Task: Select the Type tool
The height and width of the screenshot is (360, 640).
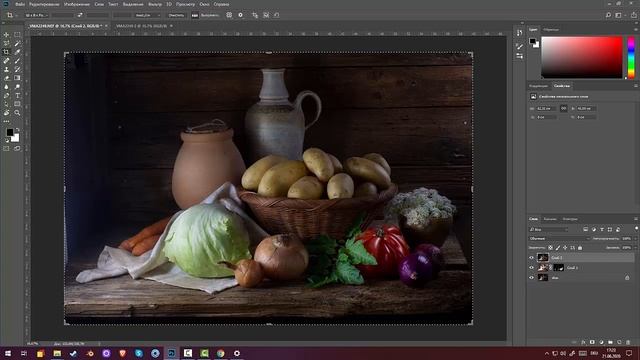Action: click(17, 96)
